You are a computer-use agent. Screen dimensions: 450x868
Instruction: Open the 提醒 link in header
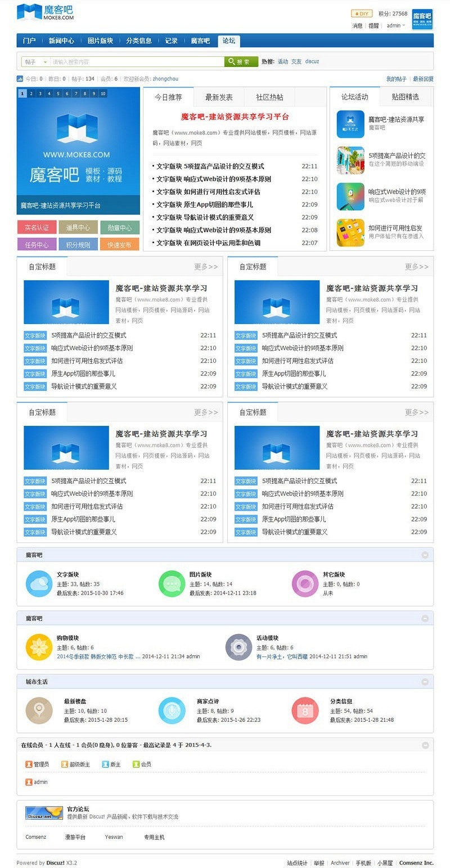[x=373, y=26]
